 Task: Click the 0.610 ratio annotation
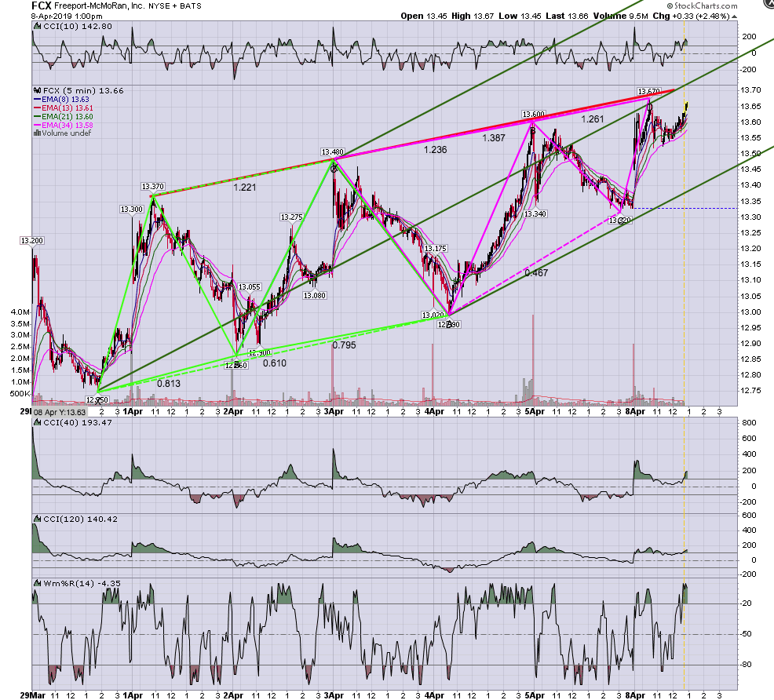click(275, 363)
